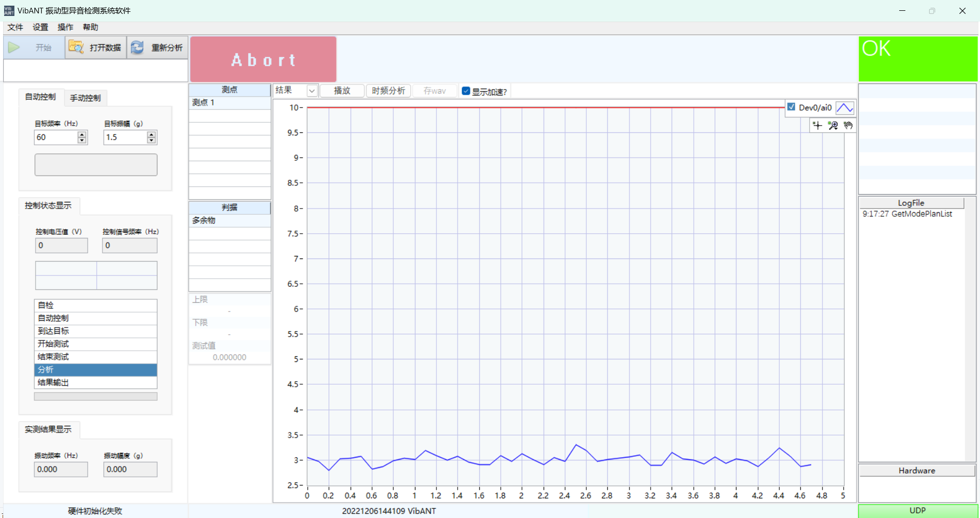The height and width of the screenshot is (518, 980).
Task: Select the zoom magnifier tool on graph
Action: [x=833, y=125]
